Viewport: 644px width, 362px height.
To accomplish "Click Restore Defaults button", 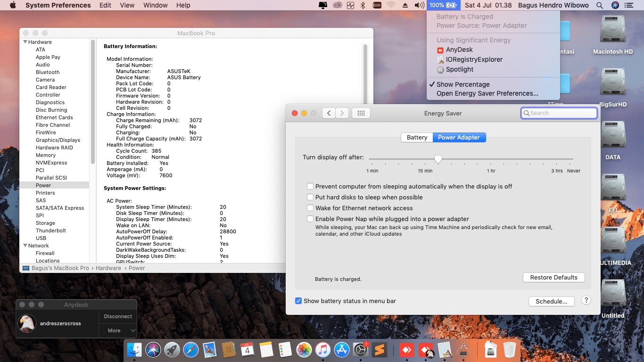I will (553, 278).
